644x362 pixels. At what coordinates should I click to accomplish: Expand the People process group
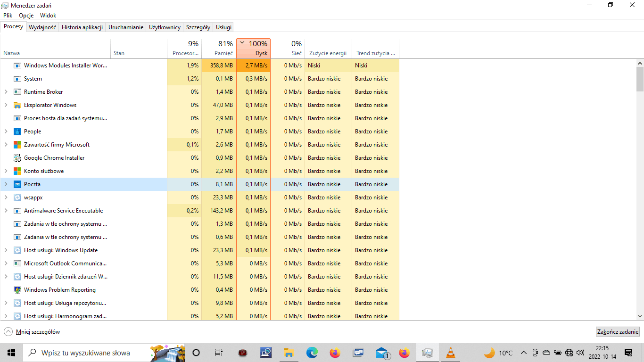pyautogui.click(x=6, y=132)
